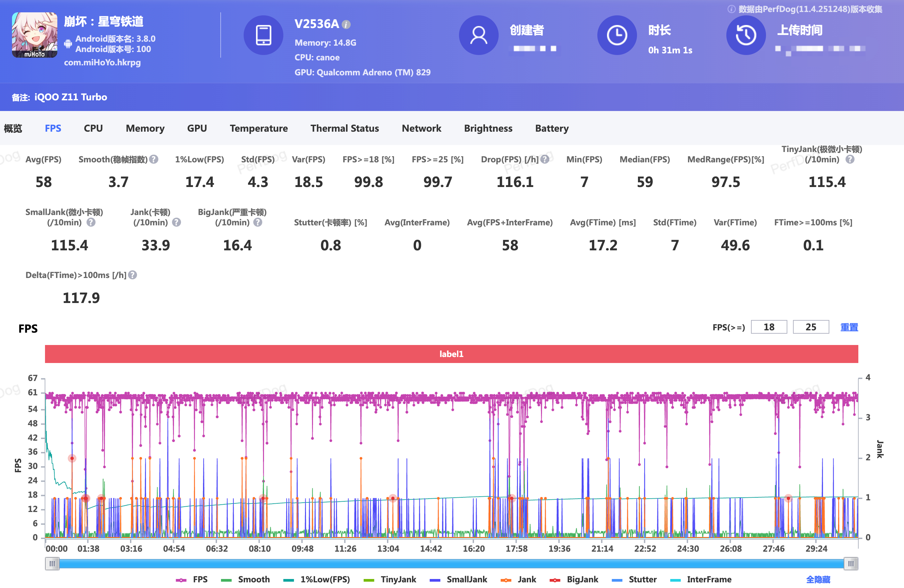Viewport: 904px width, 588px height.
Task: Switch to the Temperature tab
Action: point(258,128)
